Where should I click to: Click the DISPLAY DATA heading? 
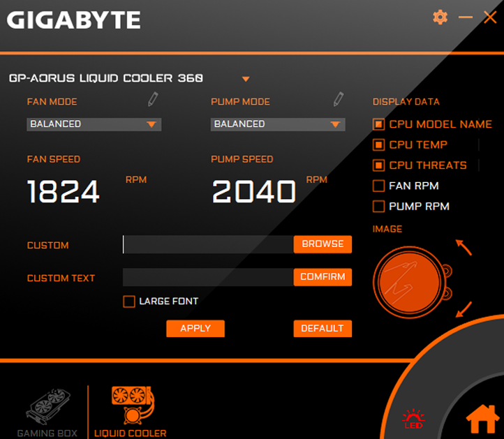point(406,102)
